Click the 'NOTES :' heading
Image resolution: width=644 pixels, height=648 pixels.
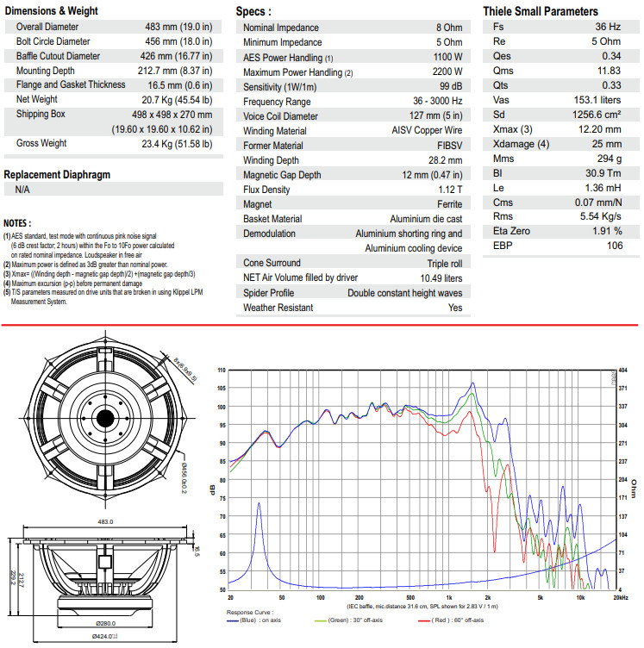(17, 223)
